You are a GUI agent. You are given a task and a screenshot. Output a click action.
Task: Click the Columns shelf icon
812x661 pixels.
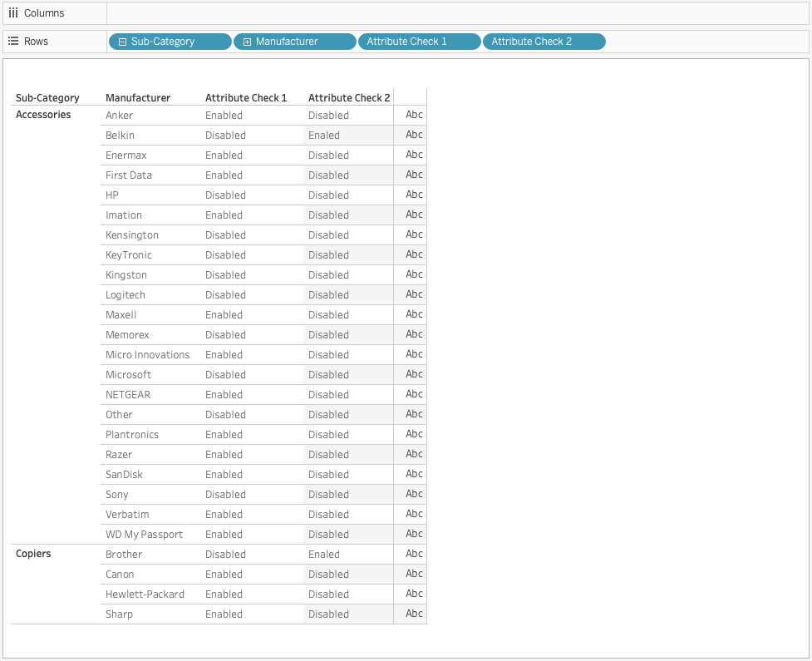13,13
